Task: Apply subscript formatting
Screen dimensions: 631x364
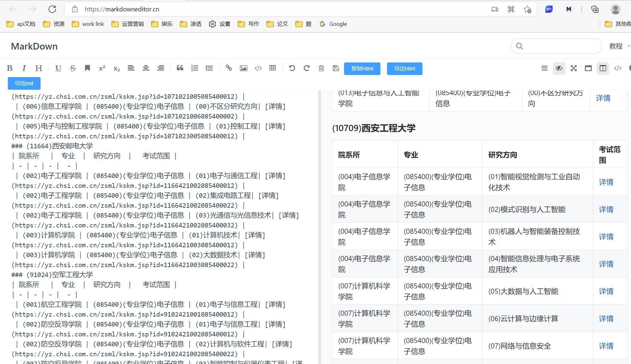Action: [117, 68]
